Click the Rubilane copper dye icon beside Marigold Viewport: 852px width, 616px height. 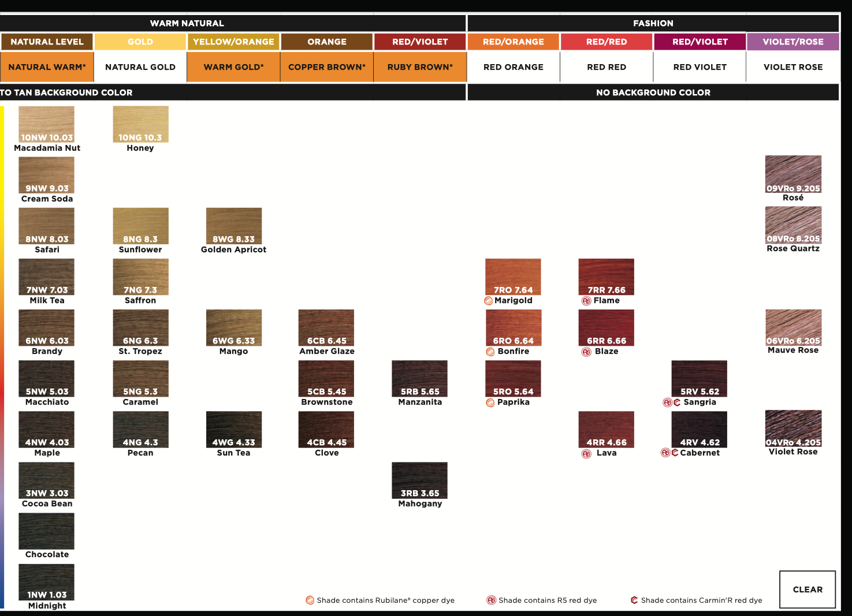[x=489, y=301]
